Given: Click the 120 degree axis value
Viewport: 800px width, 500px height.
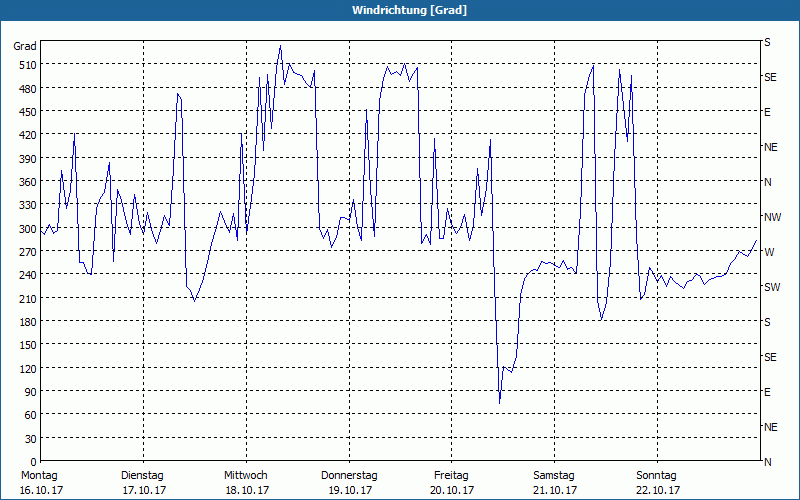Looking at the screenshot, I should (x=28, y=368).
